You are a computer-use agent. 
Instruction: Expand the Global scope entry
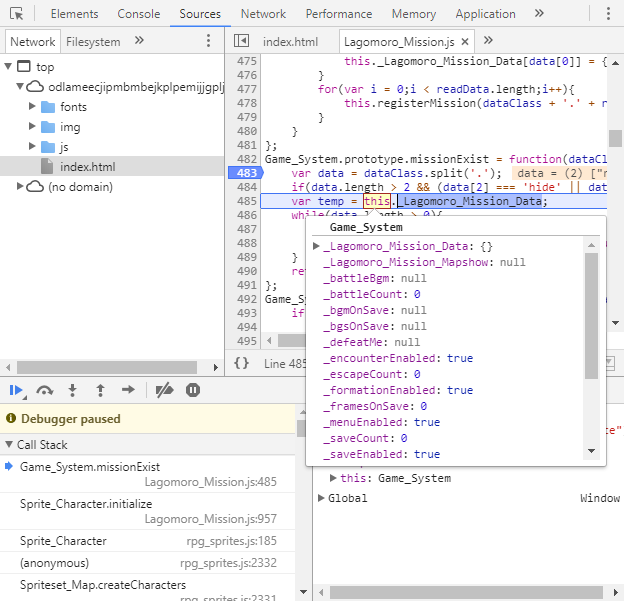click(x=321, y=498)
